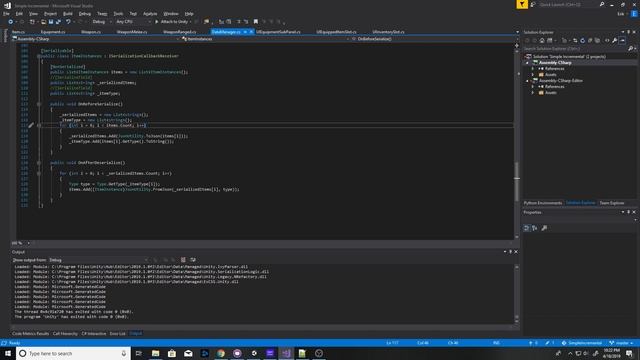Collapse the OnBeforeSerialize method outline

pyautogui.click(x=39, y=104)
